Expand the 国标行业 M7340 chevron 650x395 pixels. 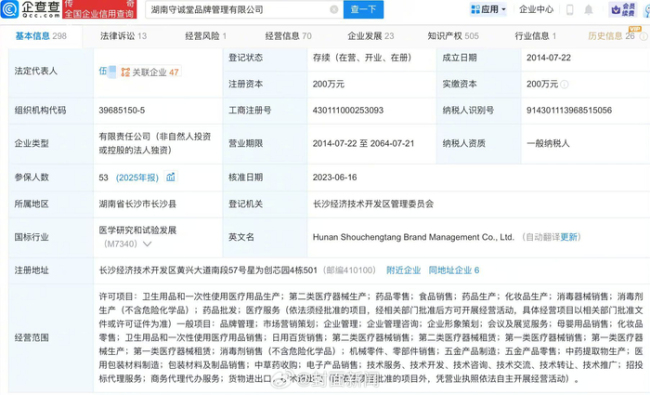pyautogui.click(x=147, y=244)
